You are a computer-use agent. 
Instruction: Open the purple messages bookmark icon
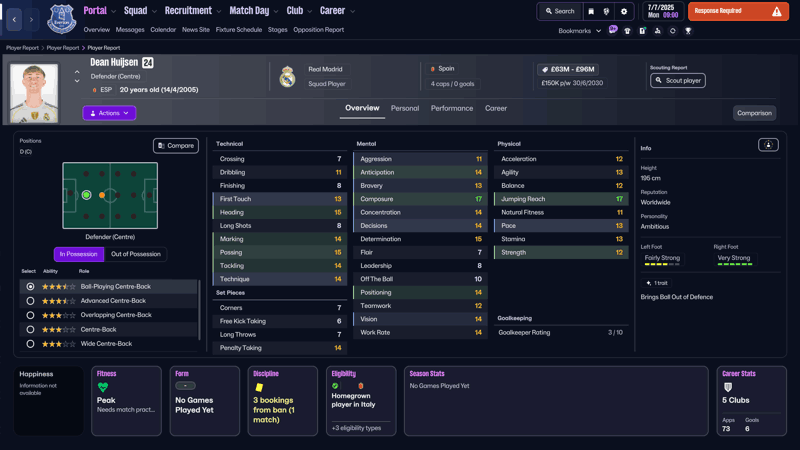point(613,30)
